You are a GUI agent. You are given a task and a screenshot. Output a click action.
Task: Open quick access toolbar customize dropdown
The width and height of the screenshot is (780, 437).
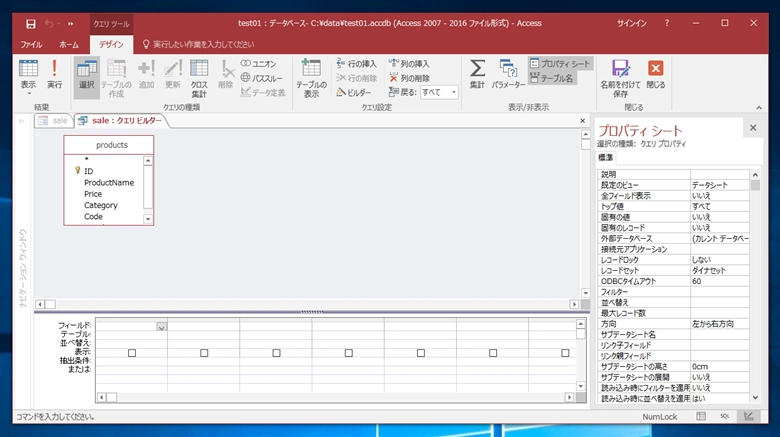[71, 23]
